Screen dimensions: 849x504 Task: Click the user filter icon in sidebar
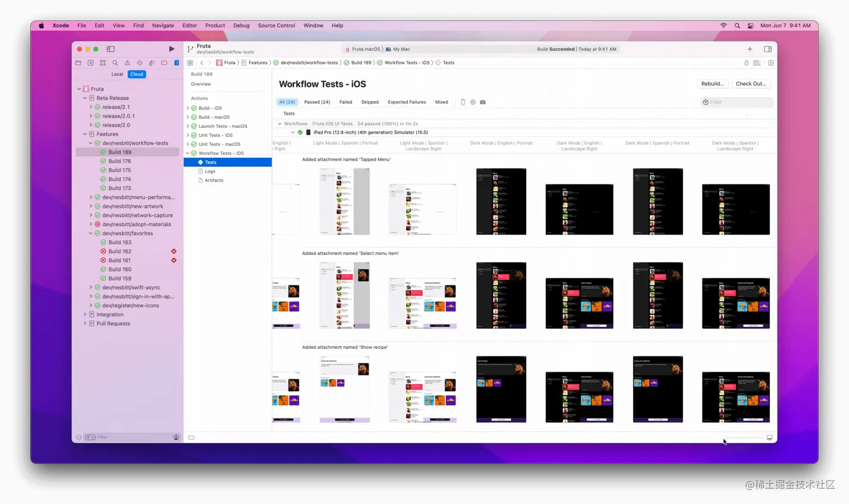tap(176, 437)
